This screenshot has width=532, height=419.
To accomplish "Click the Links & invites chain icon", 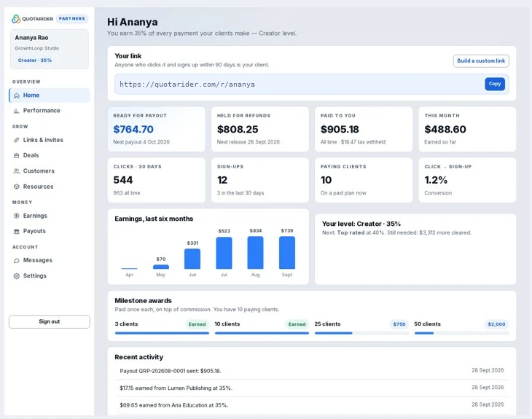I will tap(16, 140).
